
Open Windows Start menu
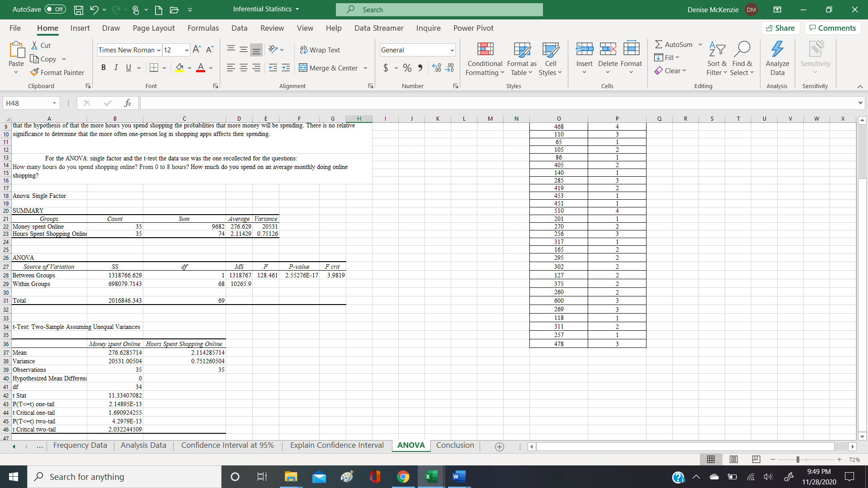[x=14, y=477]
